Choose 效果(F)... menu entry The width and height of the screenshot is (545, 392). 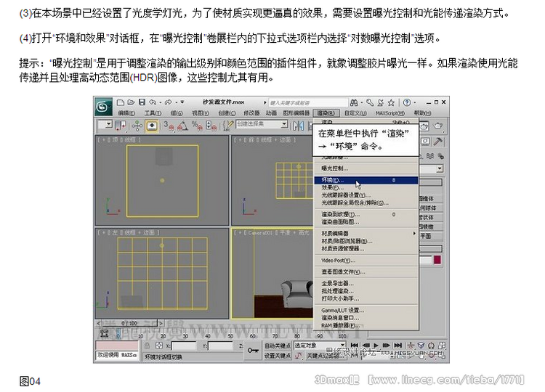pos(366,187)
